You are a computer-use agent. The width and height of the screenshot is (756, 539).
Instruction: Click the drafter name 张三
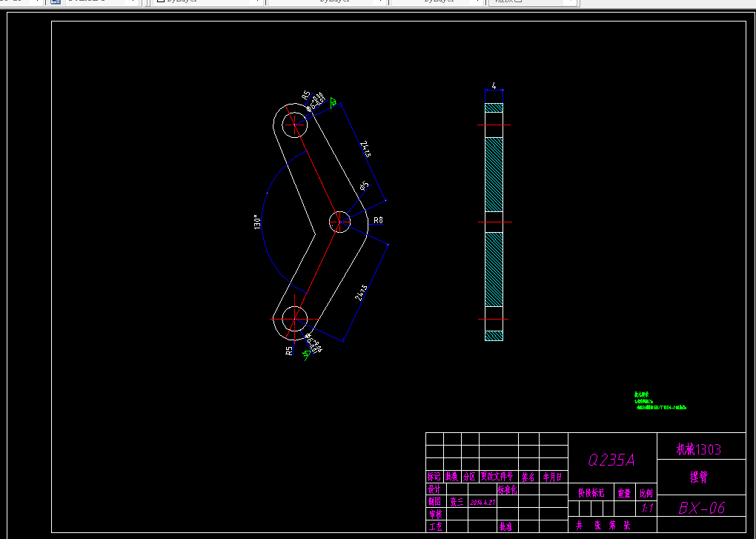point(457,502)
